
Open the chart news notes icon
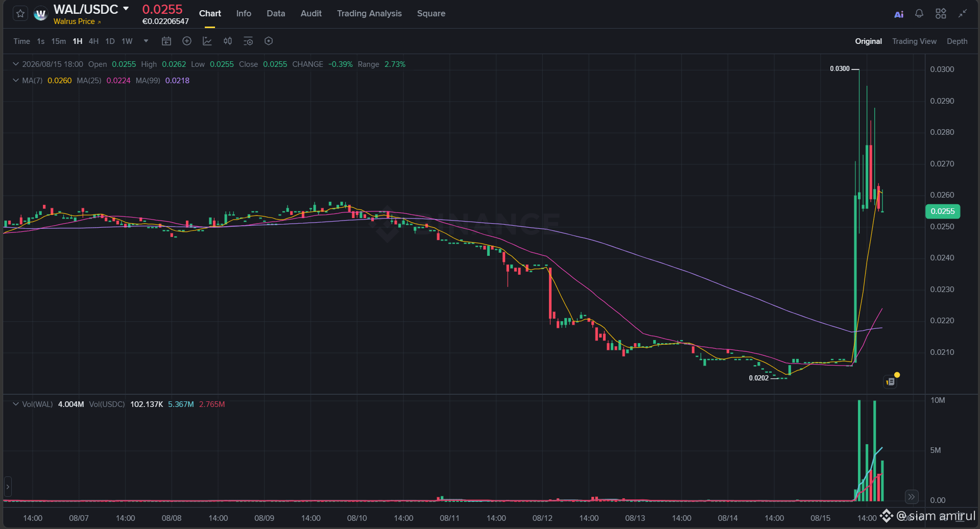click(x=891, y=381)
